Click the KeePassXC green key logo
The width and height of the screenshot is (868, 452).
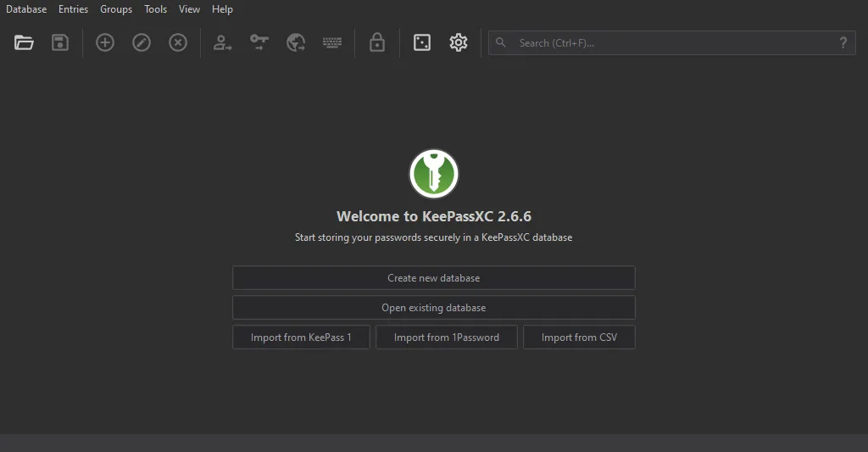click(434, 173)
